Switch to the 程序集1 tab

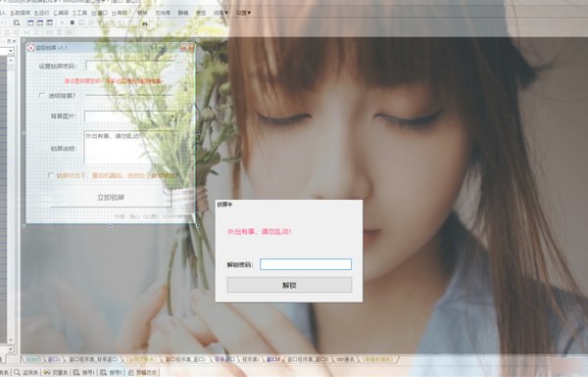pos(251,359)
